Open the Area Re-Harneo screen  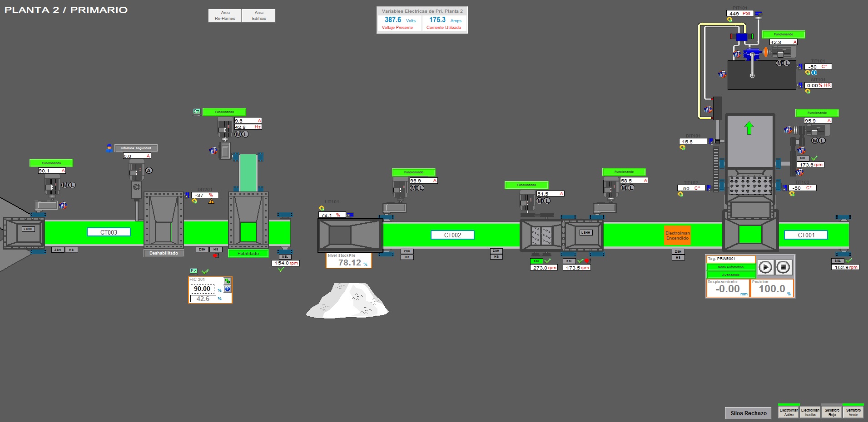225,16
